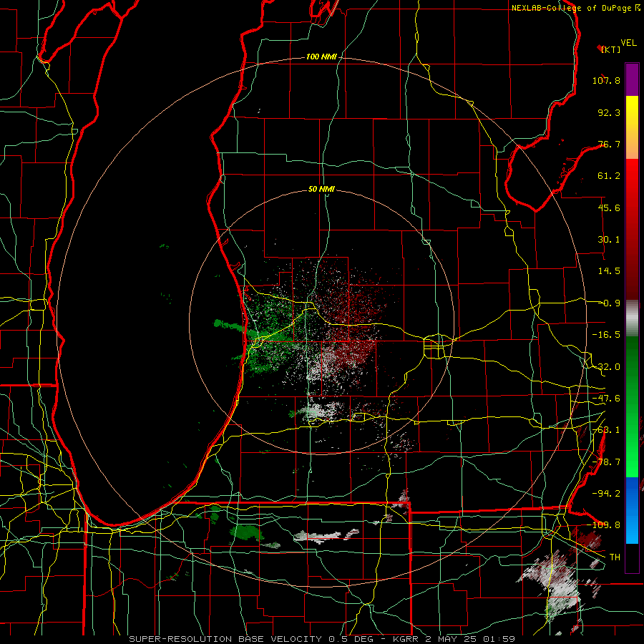Click the 30.1 velocity scale value
Screen dimensions: 644x644
pyautogui.click(x=609, y=240)
